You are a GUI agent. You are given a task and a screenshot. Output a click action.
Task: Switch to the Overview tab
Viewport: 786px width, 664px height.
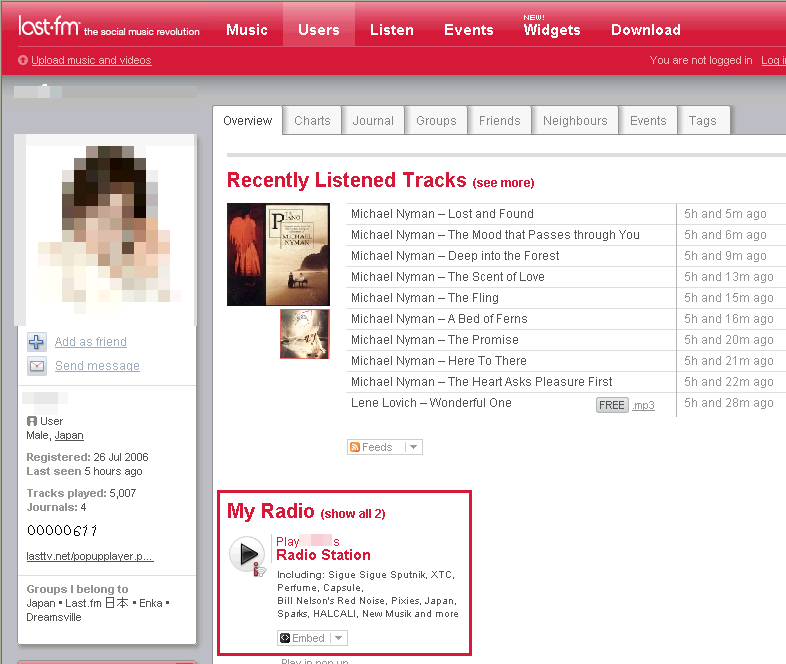(248, 121)
